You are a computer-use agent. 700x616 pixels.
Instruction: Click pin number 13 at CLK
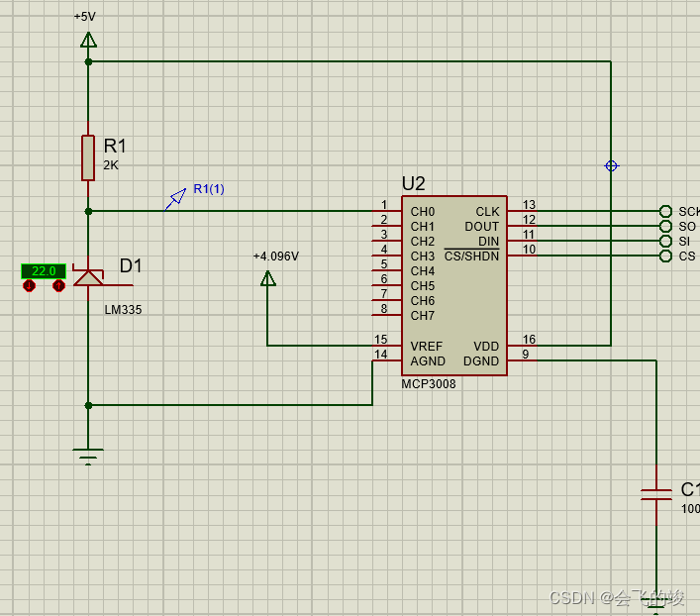point(529,205)
